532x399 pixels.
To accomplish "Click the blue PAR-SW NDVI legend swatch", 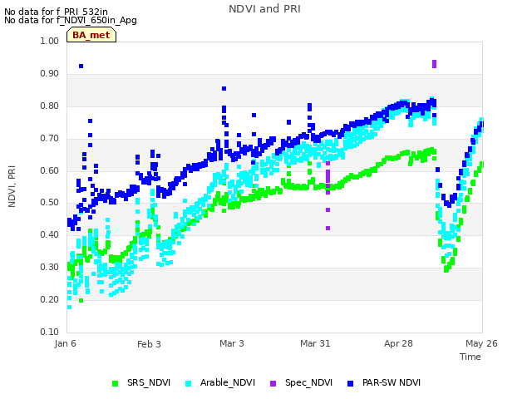I will 351,383.
